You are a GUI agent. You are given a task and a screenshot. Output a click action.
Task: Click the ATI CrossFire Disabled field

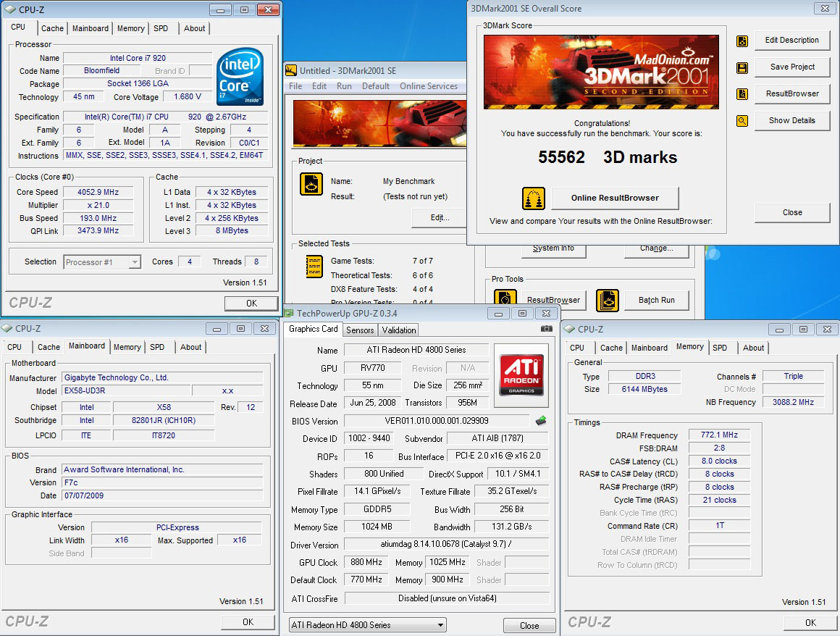[448, 598]
